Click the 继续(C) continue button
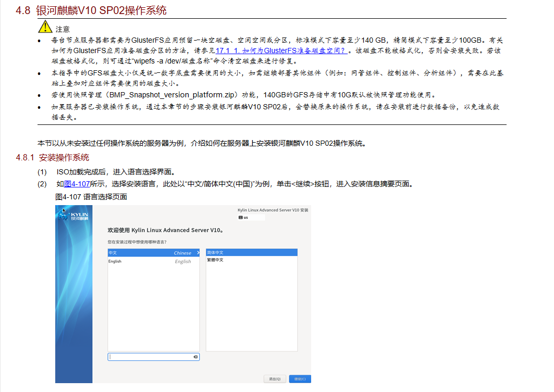The height and width of the screenshot is (392, 554). coord(300,378)
